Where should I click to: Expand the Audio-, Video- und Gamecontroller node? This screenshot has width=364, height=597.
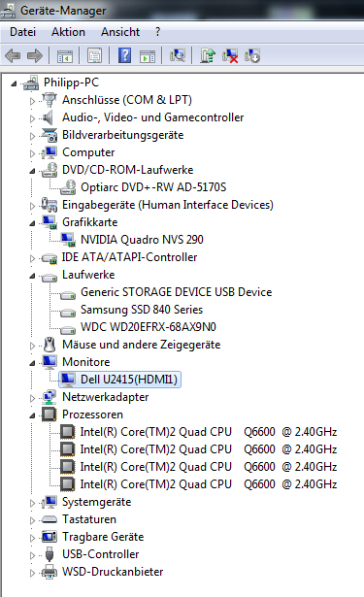pos(32,118)
